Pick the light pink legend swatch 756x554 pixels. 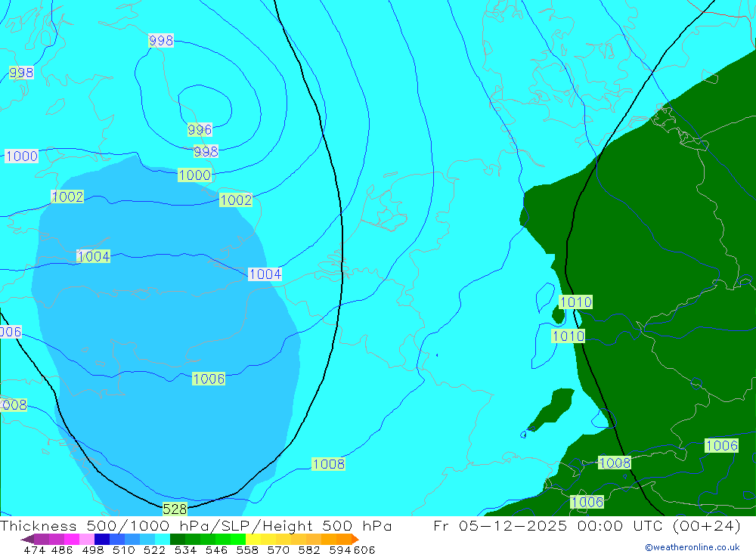click(87, 539)
